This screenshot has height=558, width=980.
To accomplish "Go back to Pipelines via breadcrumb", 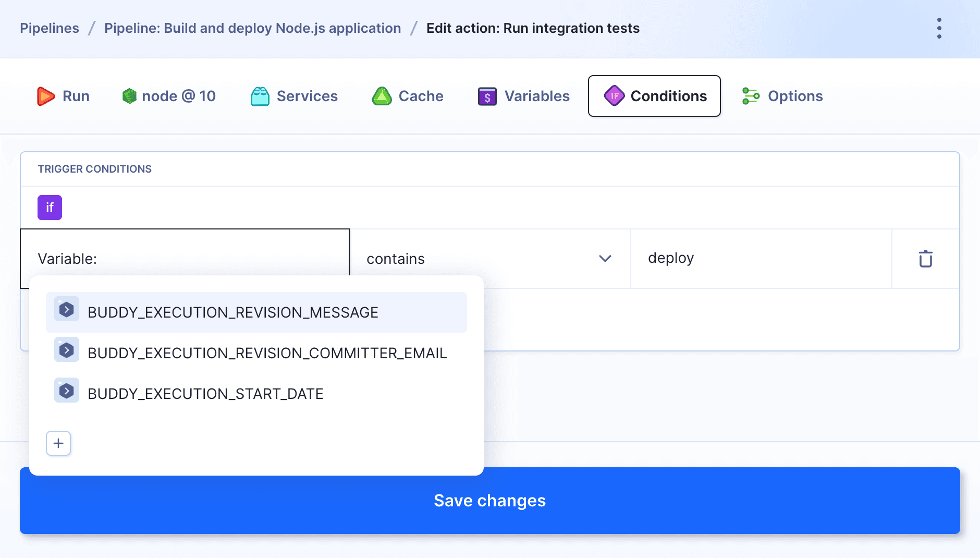I will pyautogui.click(x=50, y=28).
